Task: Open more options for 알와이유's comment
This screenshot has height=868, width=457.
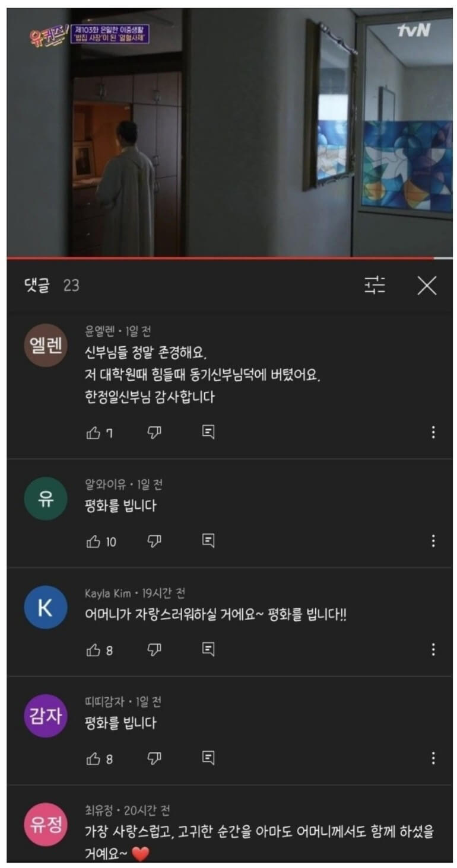Action: click(x=433, y=541)
